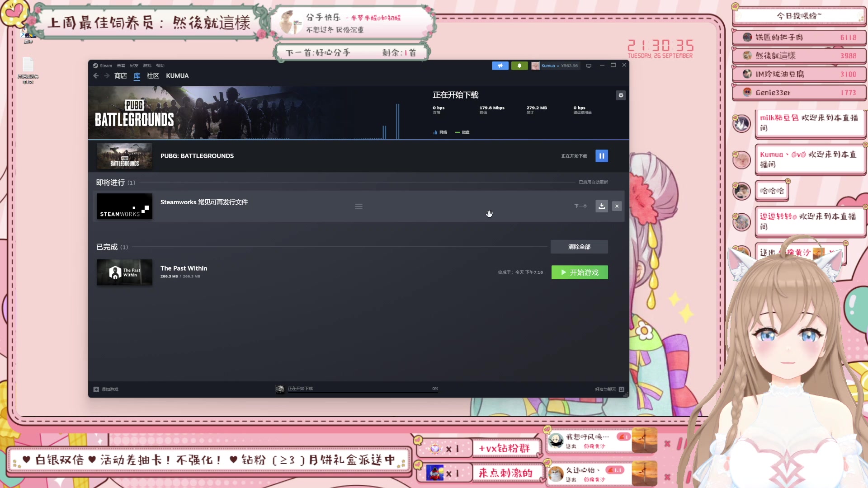Click the 哈哈哈 chat message

pyautogui.click(x=772, y=191)
